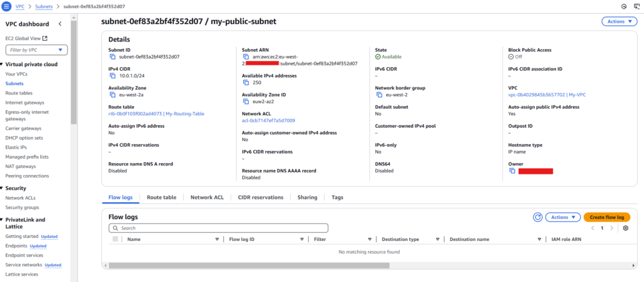Open the My-VPC link

pyautogui.click(x=547, y=94)
